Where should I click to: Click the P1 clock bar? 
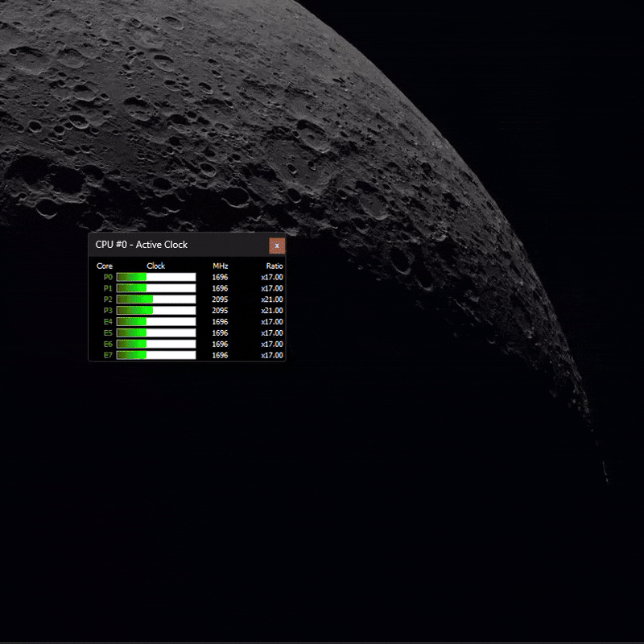click(x=156, y=288)
